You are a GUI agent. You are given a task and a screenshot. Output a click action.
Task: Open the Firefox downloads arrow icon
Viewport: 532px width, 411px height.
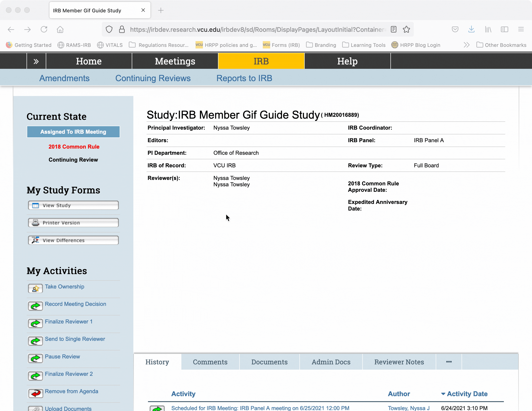point(471,29)
